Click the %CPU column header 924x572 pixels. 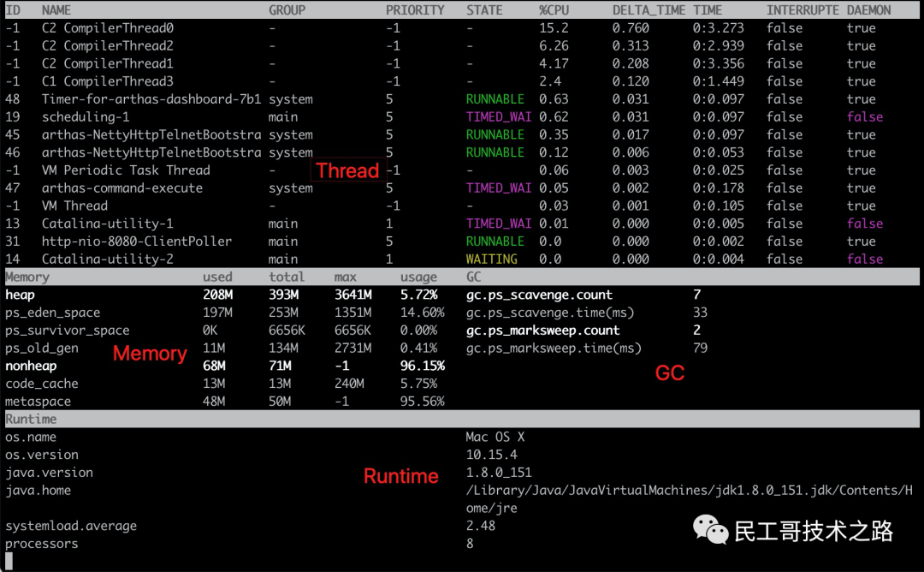(x=554, y=10)
